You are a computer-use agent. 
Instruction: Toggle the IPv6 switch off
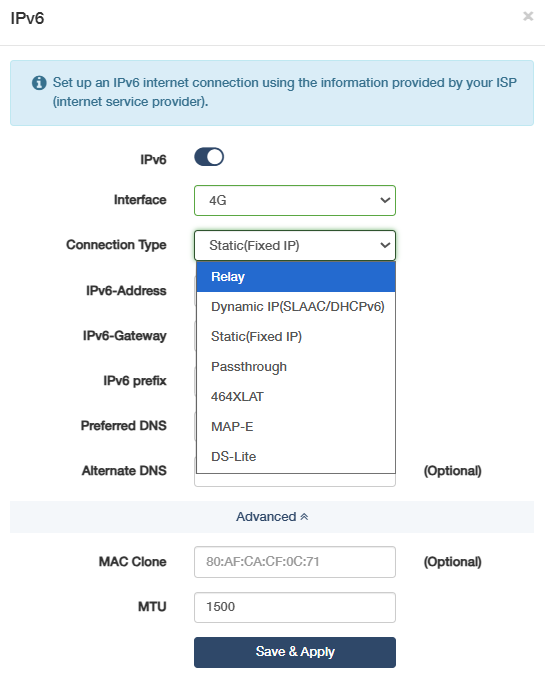click(209, 157)
